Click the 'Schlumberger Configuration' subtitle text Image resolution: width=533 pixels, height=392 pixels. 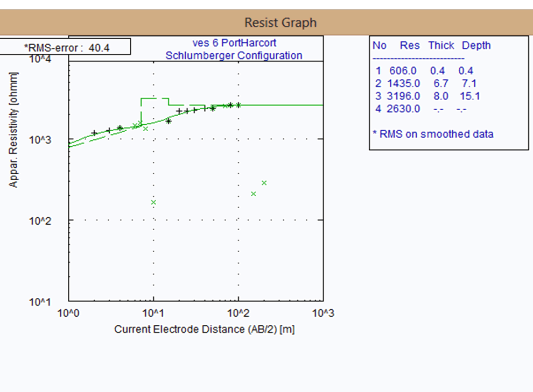click(x=234, y=55)
